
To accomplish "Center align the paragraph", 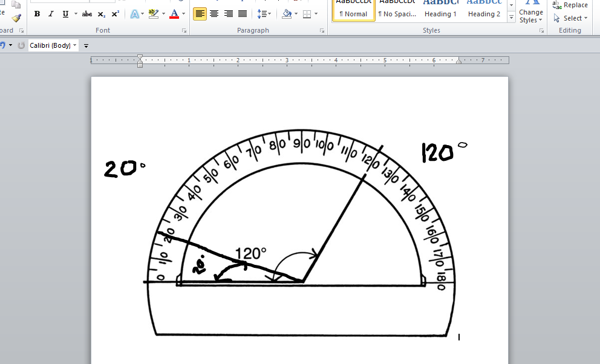I will coord(214,14).
